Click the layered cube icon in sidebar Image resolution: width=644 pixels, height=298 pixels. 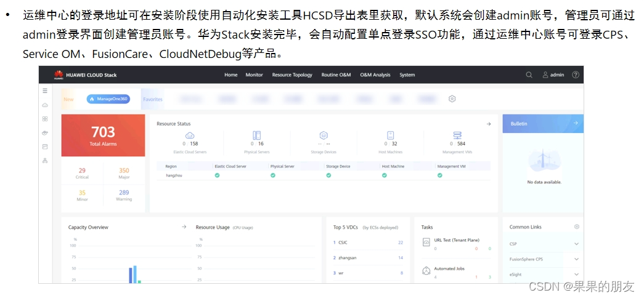tap(45, 132)
